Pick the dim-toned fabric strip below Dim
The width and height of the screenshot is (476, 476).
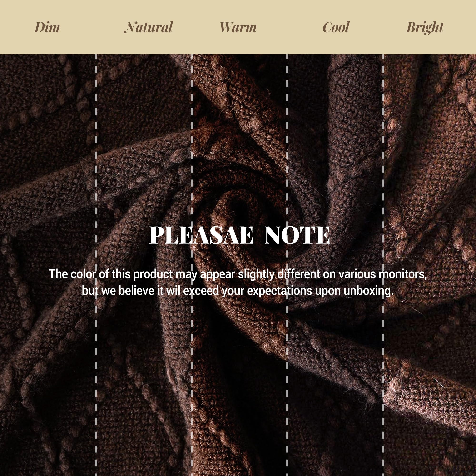click(x=48, y=265)
